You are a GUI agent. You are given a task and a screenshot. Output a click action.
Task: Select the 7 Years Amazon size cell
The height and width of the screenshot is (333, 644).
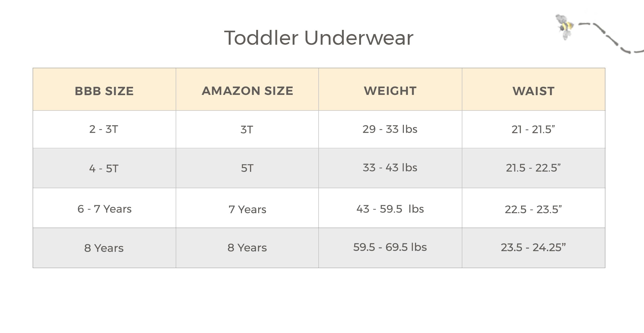[247, 208]
